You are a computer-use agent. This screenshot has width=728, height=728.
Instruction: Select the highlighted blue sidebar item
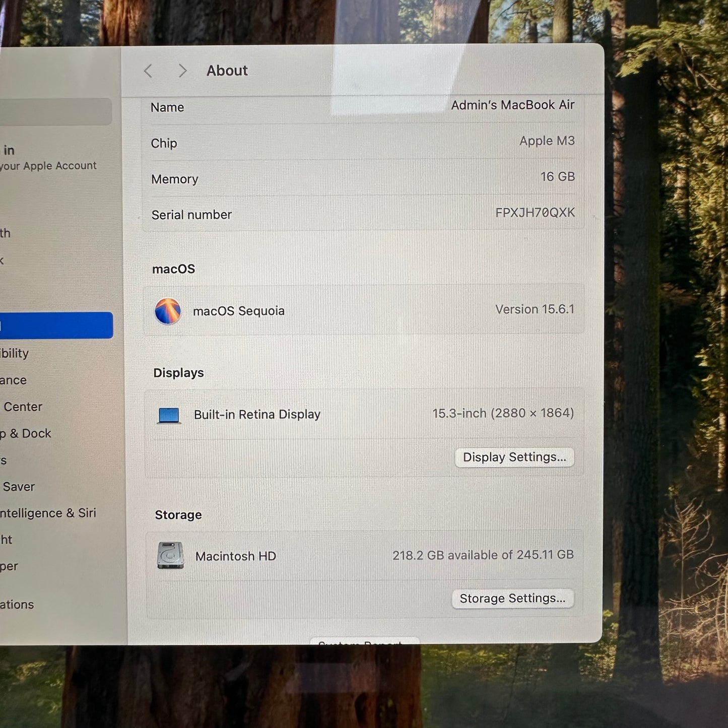click(56, 325)
